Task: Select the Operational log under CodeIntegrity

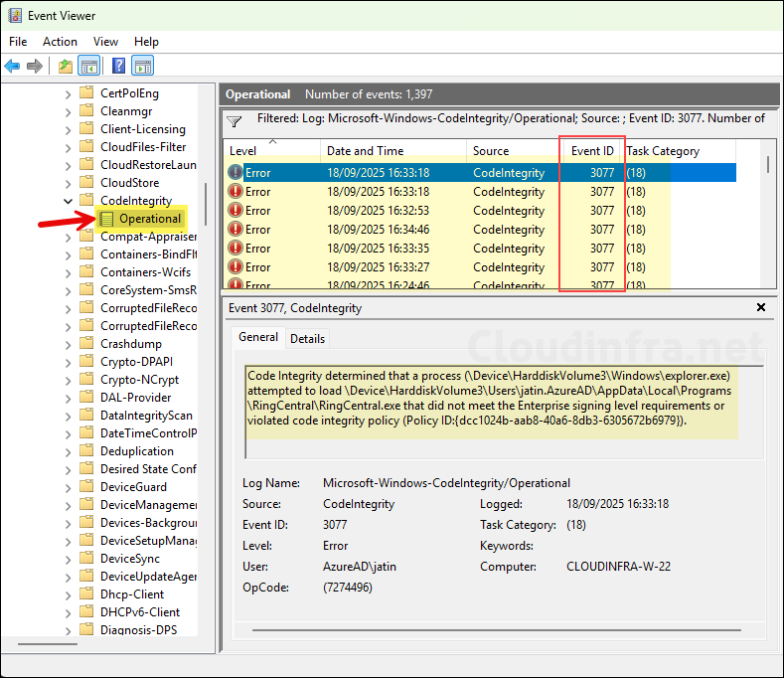Action: click(x=149, y=219)
